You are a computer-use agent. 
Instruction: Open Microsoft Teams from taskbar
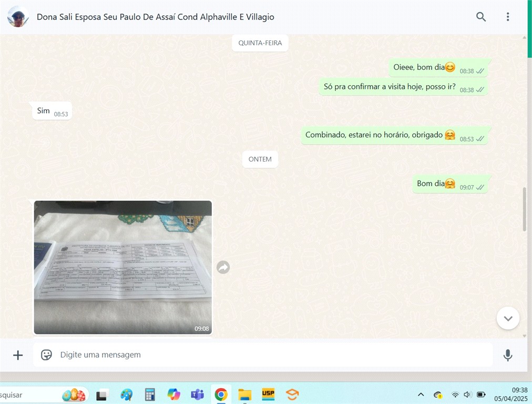coord(197,395)
